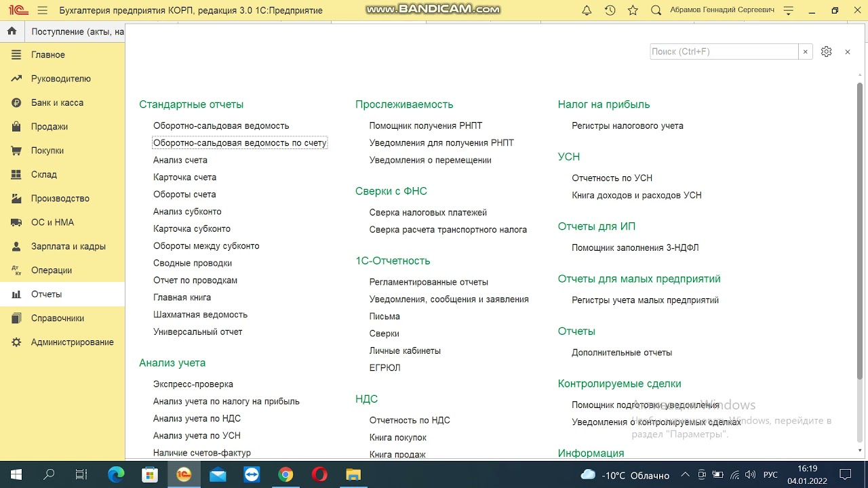
Task: Open the Личные кабинеты item
Action: pos(405,350)
